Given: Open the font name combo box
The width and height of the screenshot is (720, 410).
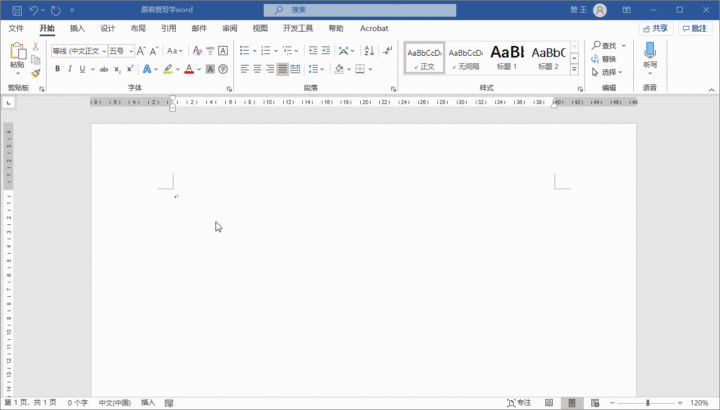Looking at the screenshot, I should pyautogui.click(x=79, y=51).
